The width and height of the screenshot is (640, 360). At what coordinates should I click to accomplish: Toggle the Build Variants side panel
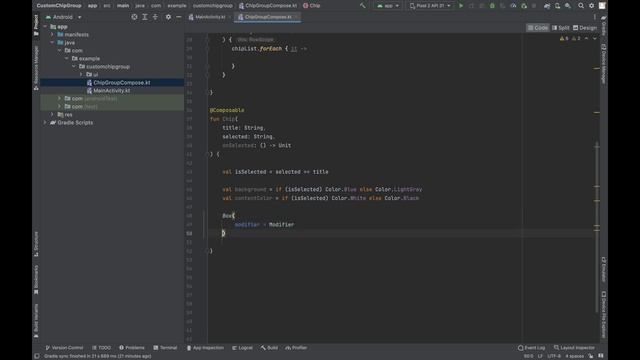(36, 321)
